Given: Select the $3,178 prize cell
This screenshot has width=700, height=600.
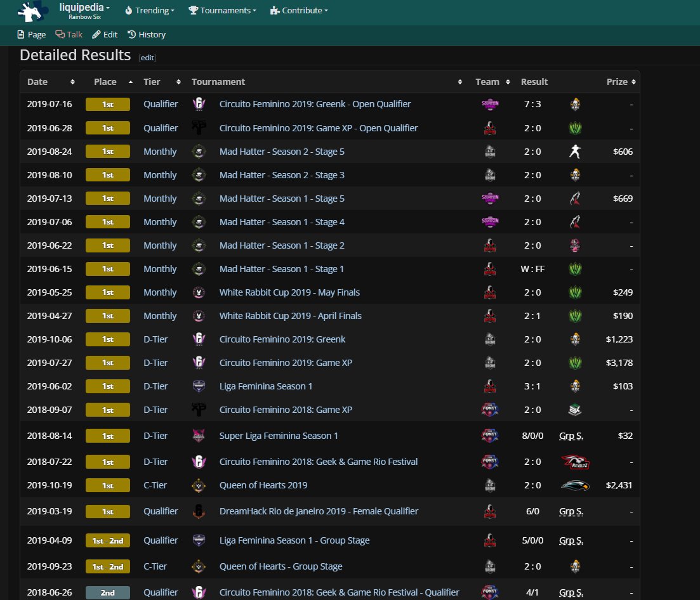Looking at the screenshot, I should coord(619,363).
